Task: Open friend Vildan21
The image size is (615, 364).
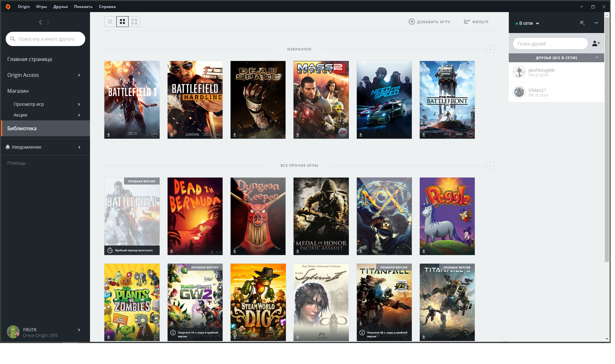Action: coord(556,92)
